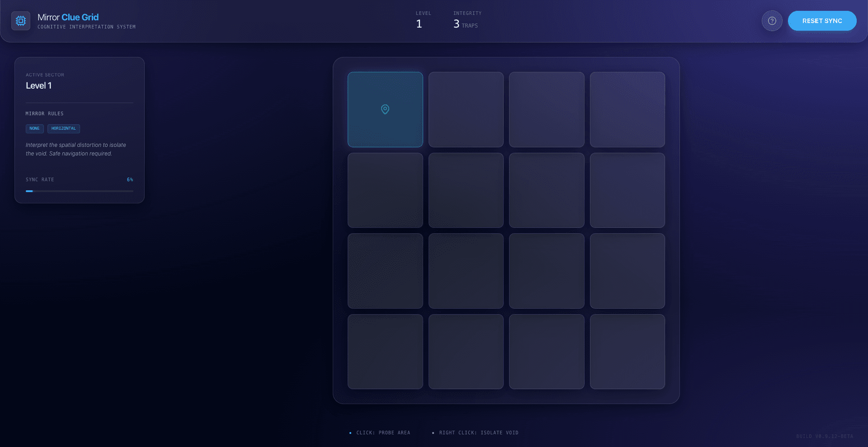Screen dimensions: 868x447
Task: Click the MIRROR RULES label
Action: tap(45, 114)
